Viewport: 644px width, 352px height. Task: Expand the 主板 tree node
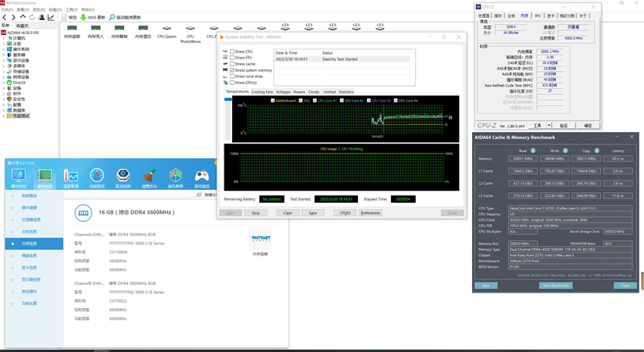click(4, 43)
